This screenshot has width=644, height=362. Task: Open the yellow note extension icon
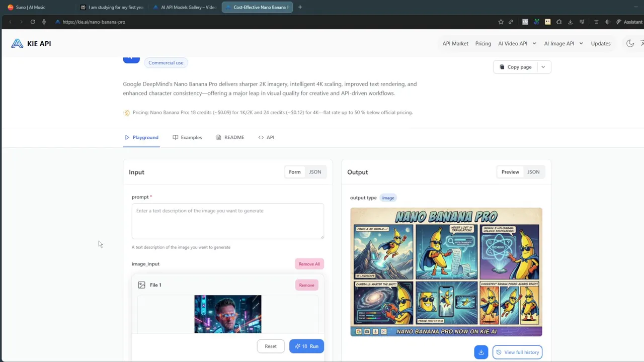click(547, 22)
